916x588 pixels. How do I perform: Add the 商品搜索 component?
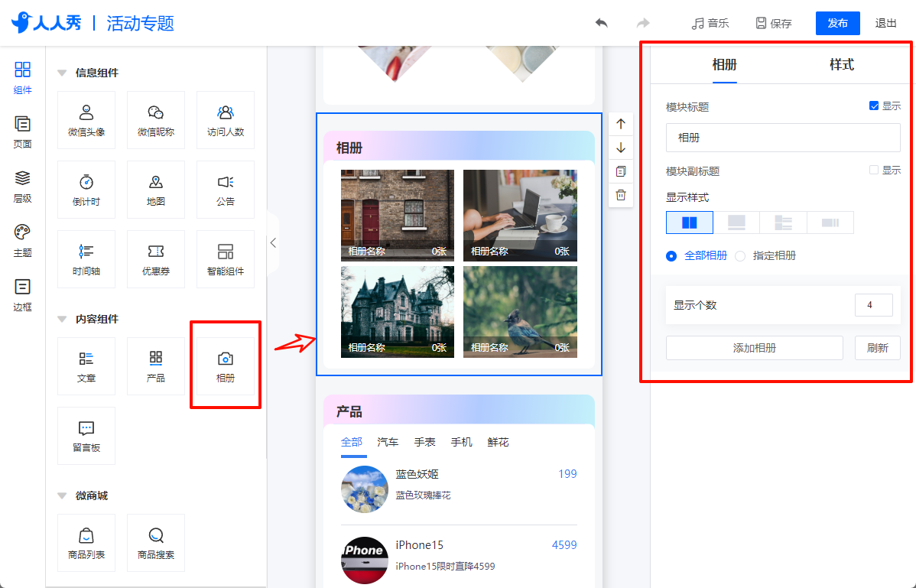point(156,542)
